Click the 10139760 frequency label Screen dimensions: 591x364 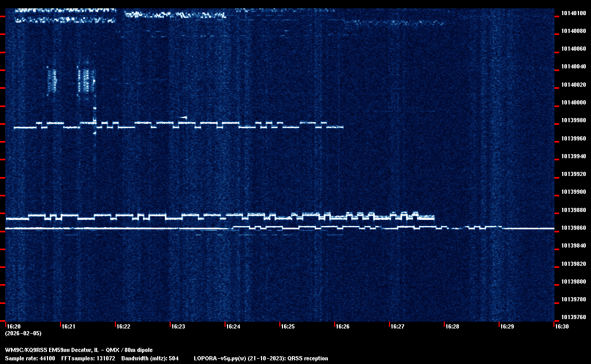[x=573, y=318]
